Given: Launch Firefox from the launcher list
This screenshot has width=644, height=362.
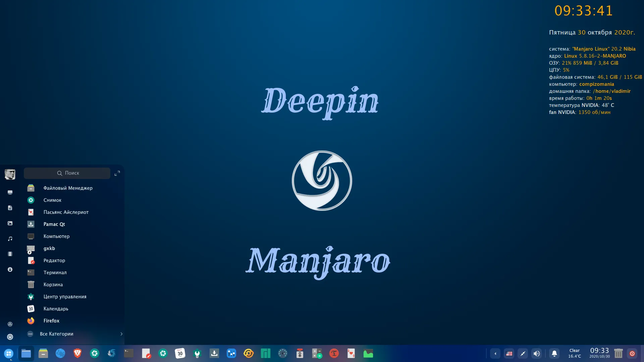Looking at the screenshot, I should coord(73,321).
